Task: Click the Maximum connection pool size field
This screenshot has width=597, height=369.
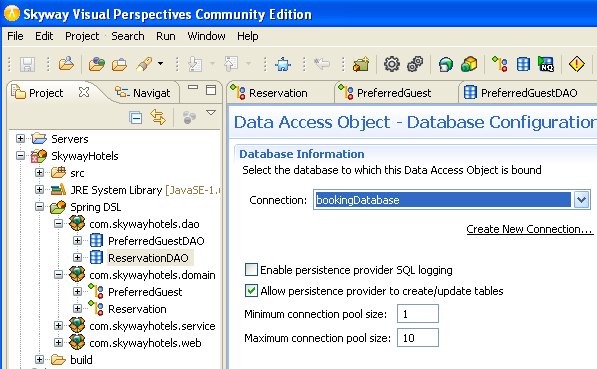Action: [418, 338]
